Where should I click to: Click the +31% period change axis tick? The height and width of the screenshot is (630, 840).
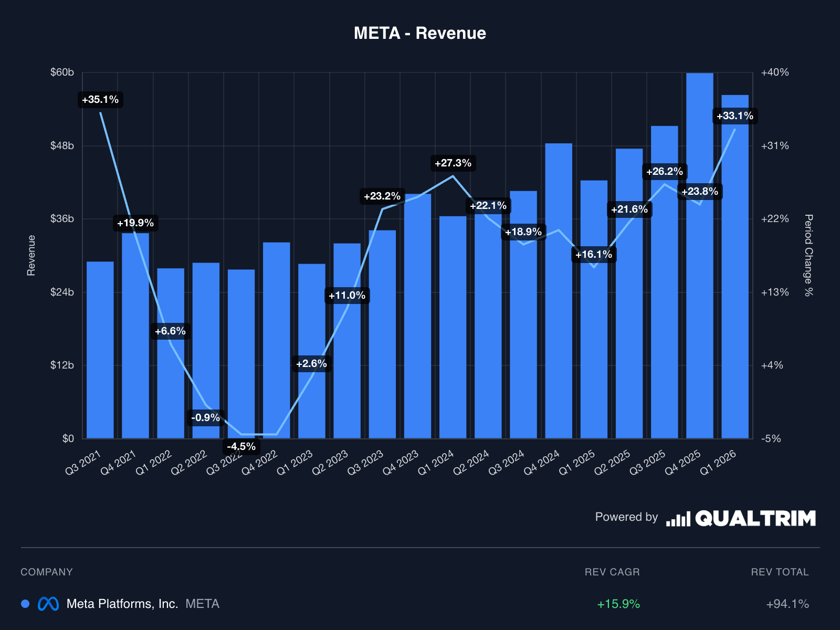coord(775,145)
